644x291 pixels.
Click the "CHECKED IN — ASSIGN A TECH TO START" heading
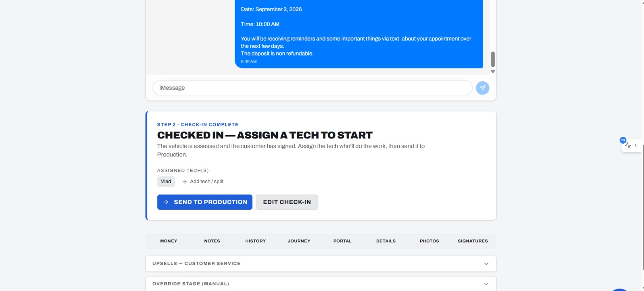[x=265, y=135]
